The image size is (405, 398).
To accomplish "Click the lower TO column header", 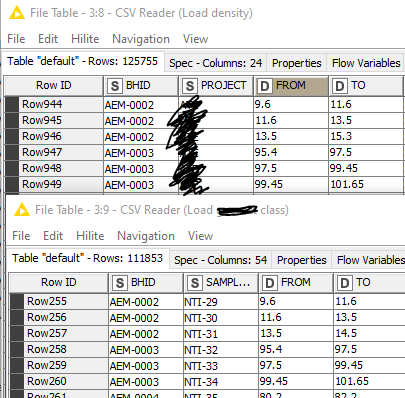I will click(x=369, y=283).
